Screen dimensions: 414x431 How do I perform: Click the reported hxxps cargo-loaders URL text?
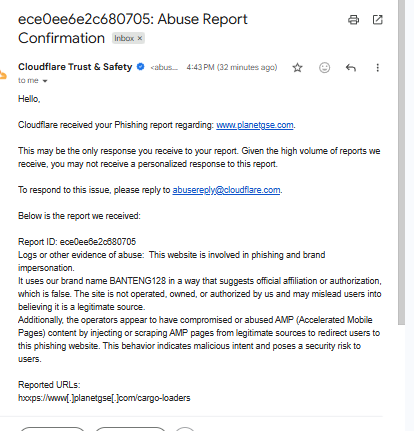pos(104,398)
